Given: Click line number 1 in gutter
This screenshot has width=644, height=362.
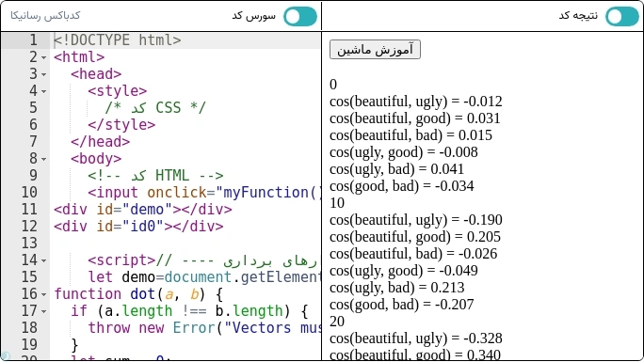Looking at the screenshot, I should tap(33, 40).
